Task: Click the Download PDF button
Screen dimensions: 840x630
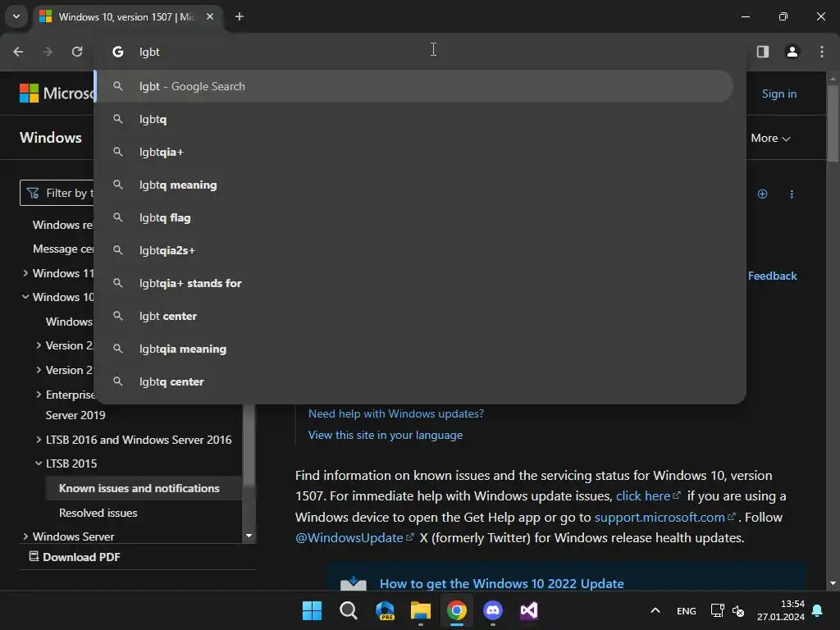Action: (x=75, y=557)
